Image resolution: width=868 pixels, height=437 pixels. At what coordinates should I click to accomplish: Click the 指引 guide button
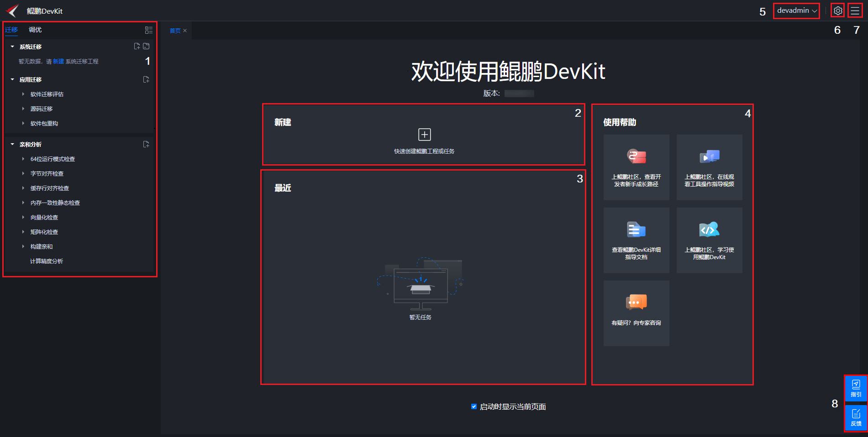(x=856, y=389)
